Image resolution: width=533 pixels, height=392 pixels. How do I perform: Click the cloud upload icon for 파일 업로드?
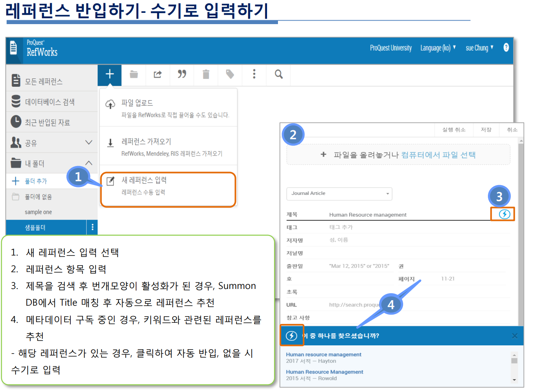pyautogui.click(x=110, y=104)
